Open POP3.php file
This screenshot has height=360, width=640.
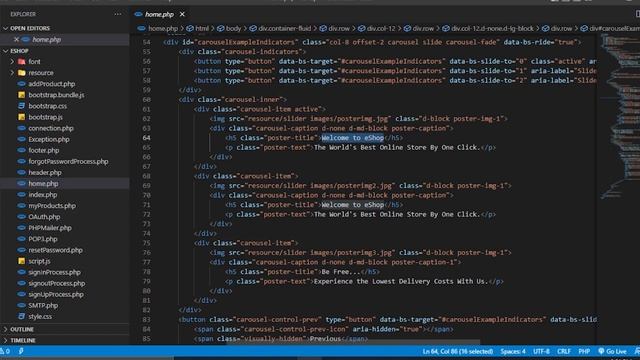42,239
